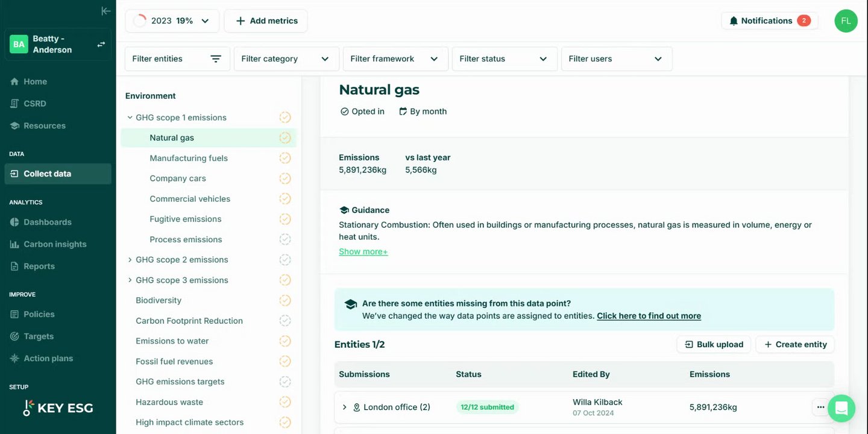Expand the London office submissions row
This screenshot has height=434, width=868.
(x=344, y=407)
